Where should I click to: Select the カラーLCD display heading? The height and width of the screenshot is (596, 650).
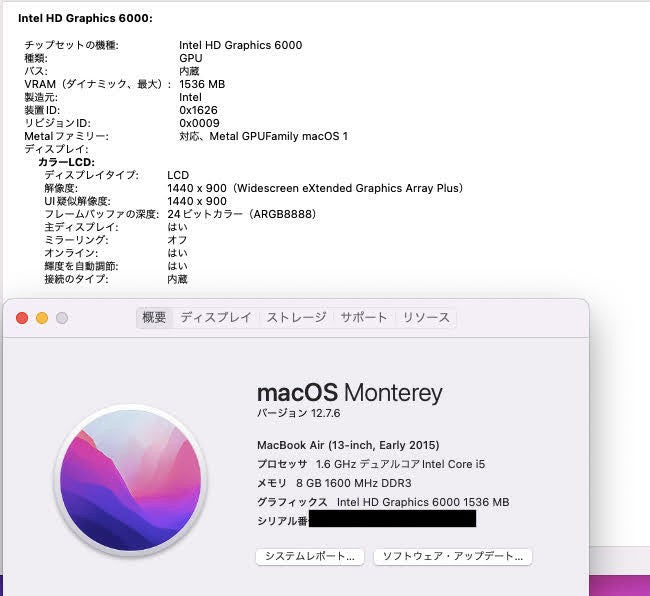coord(65,162)
